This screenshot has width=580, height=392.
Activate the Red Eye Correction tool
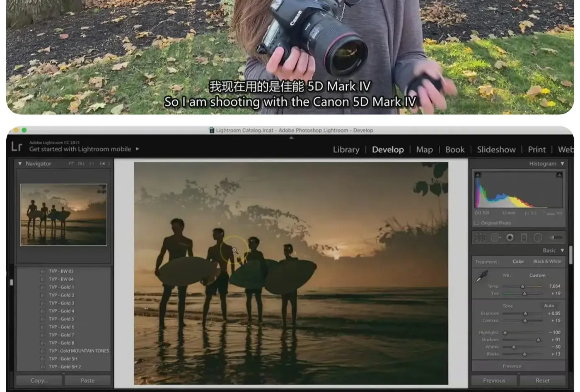pyautogui.click(x=510, y=237)
